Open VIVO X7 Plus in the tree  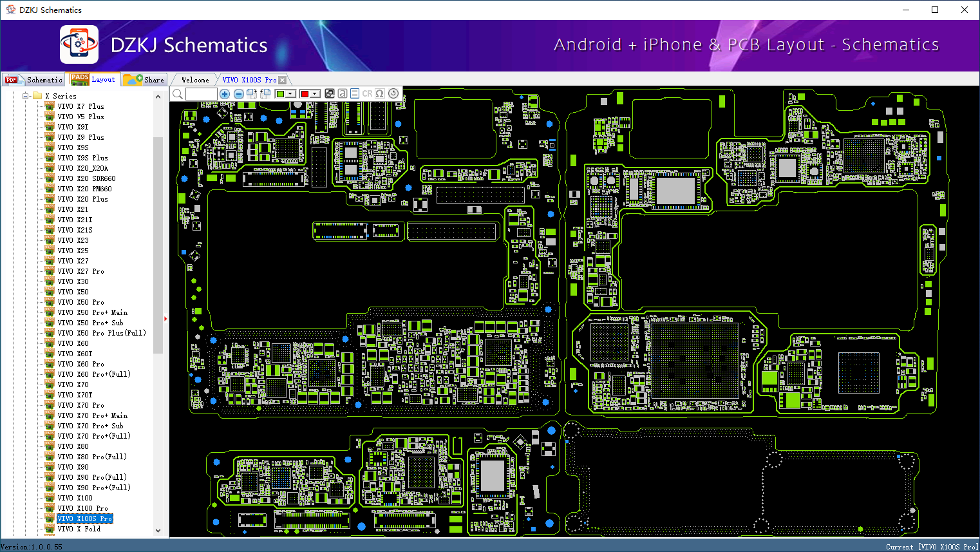click(x=80, y=106)
